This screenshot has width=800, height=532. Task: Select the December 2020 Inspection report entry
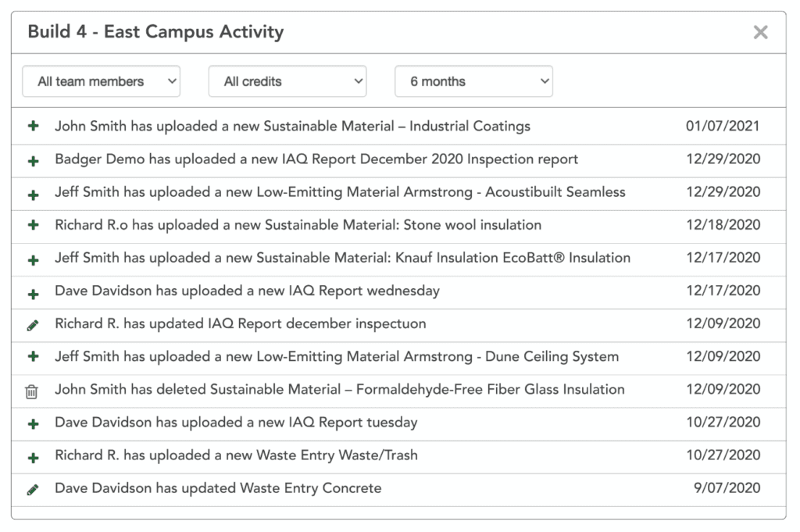point(316,159)
